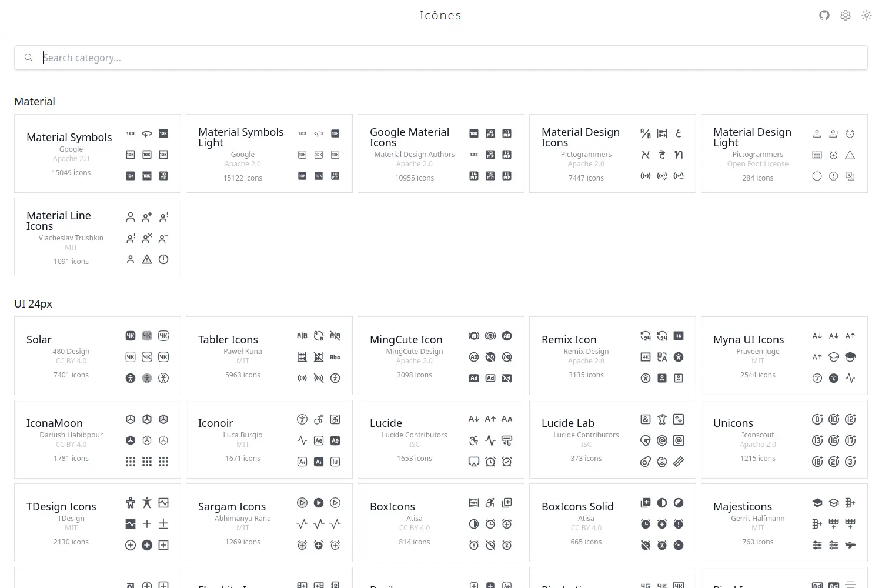Click the ampersand square icon in Lucide Lab
The height and width of the screenshot is (588, 882).
click(646, 419)
